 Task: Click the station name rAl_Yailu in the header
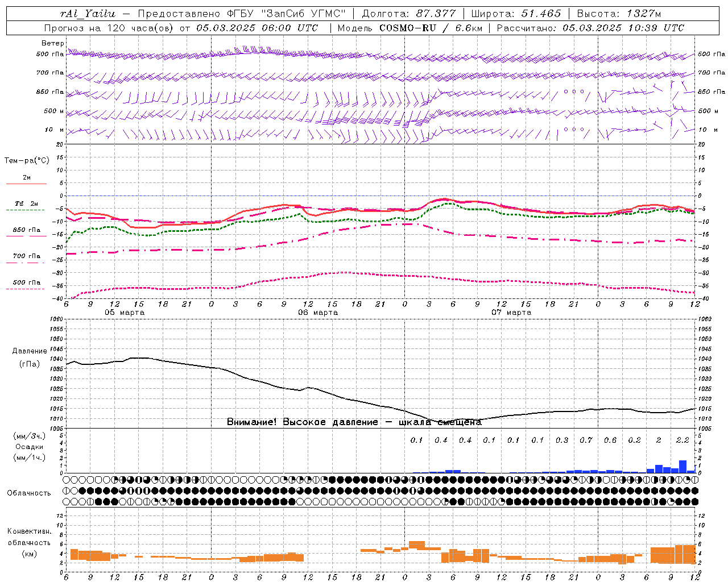[88, 14]
